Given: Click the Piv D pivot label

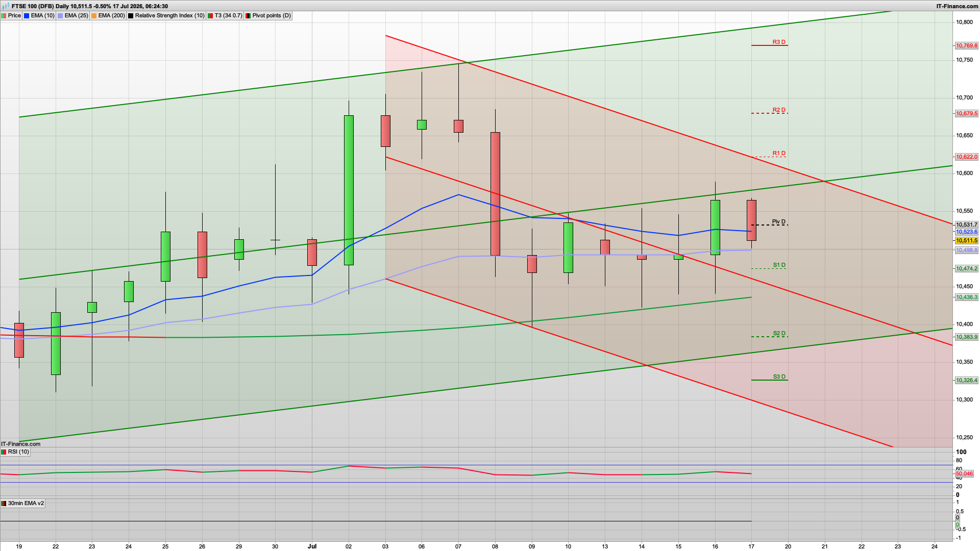Looking at the screenshot, I should pos(779,222).
